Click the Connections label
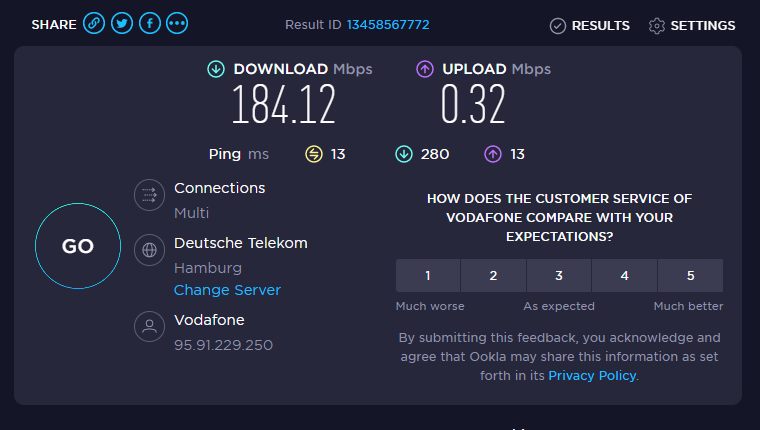 (x=220, y=188)
